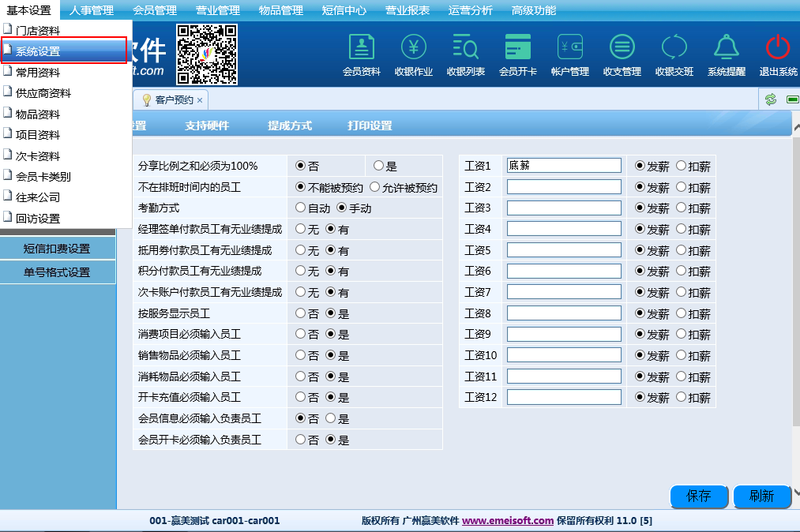Viewport: 800px width, 532px height.
Task: Click the green refresh icon in the tab bar
Action: 771,99
